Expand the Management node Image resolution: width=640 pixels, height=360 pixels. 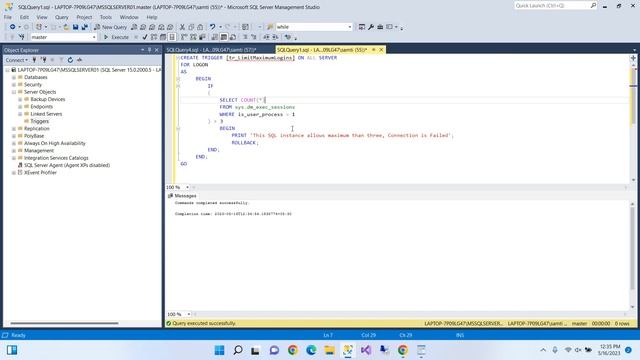click(14, 151)
